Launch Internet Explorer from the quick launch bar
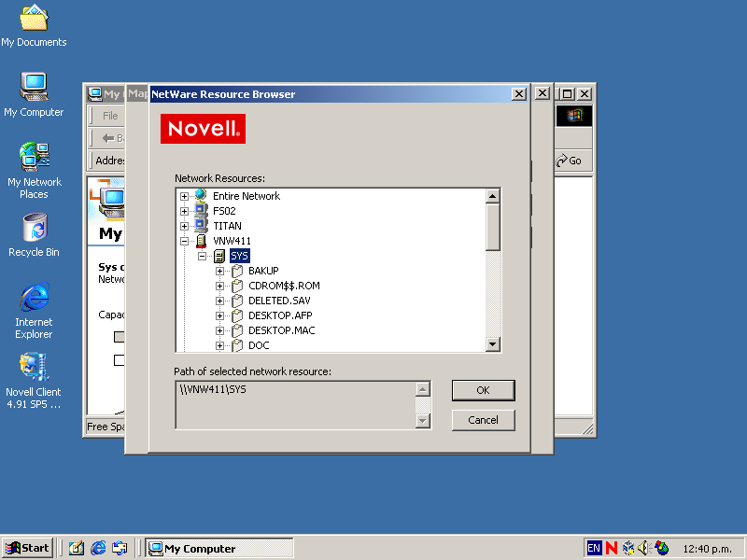The width and height of the screenshot is (747, 560). 98,548
